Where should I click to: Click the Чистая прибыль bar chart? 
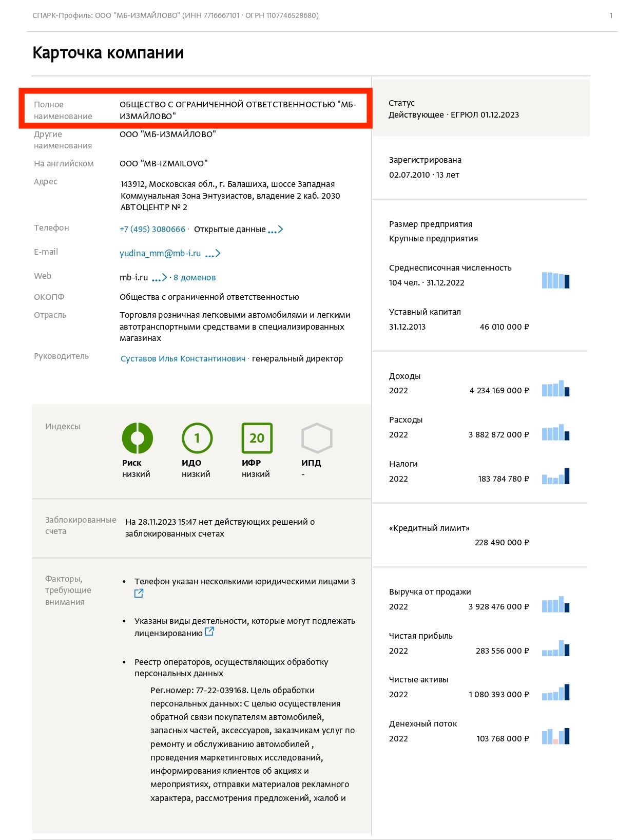click(556, 648)
